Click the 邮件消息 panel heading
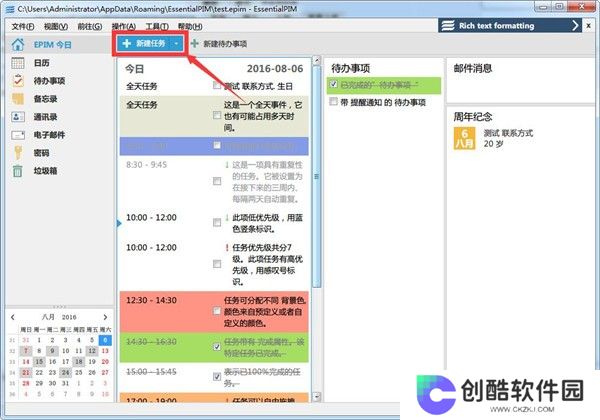 (473, 68)
